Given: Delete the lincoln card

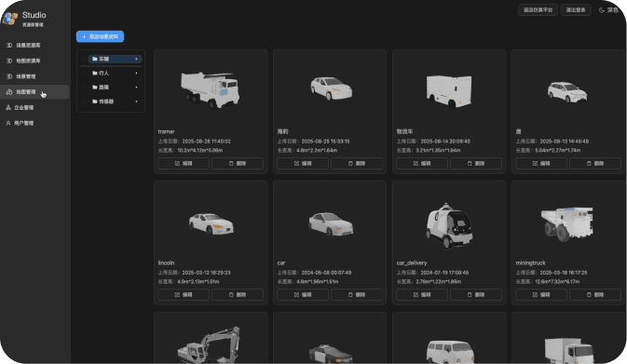Looking at the screenshot, I should [x=238, y=295].
